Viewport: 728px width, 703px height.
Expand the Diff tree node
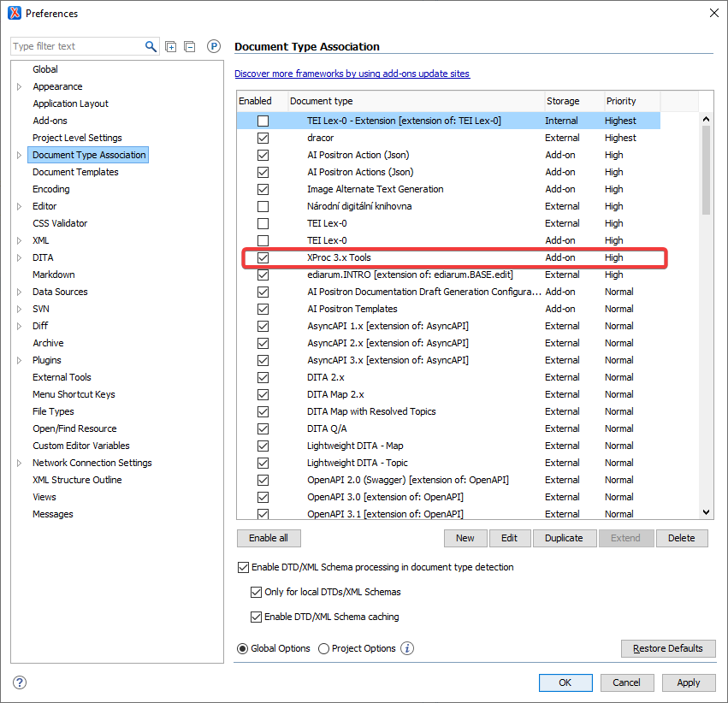point(19,326)
